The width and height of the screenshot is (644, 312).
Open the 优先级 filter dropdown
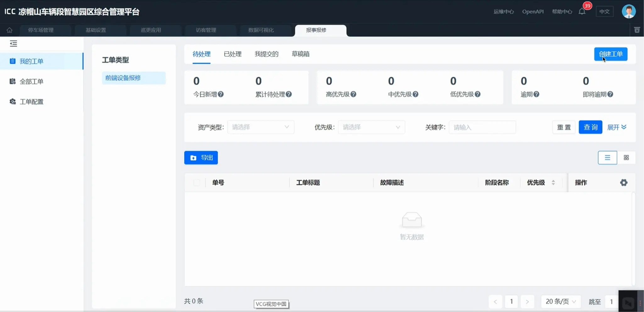(x=371, y=127)
